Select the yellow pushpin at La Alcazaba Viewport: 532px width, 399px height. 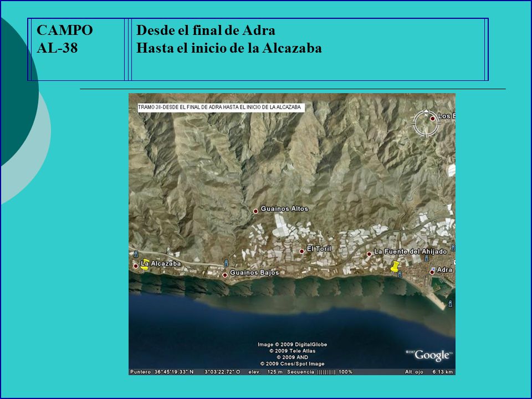click(145, 265)
